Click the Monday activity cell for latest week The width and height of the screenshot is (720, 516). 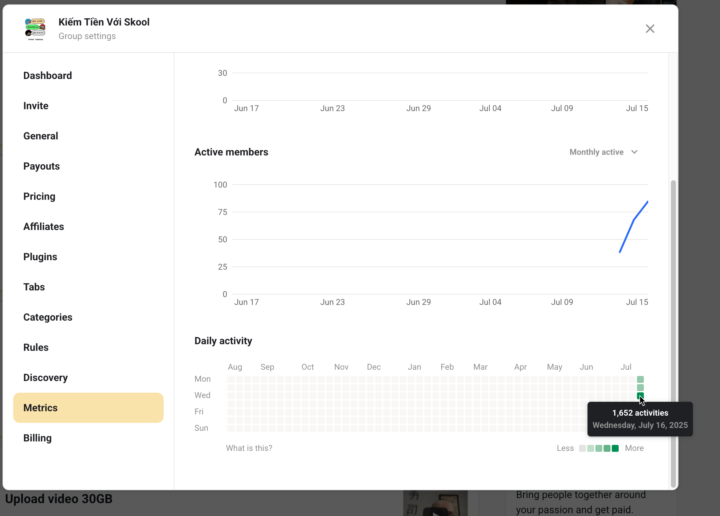coord(640,380)
